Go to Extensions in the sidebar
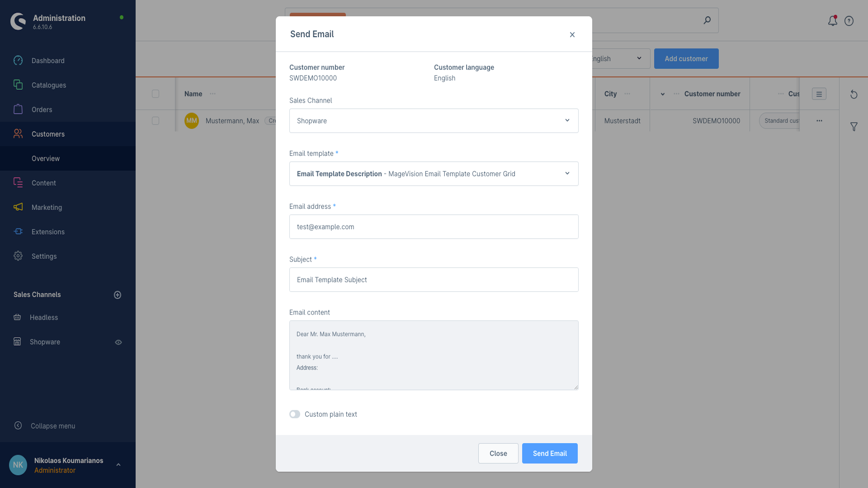 (x=48, y=232)
